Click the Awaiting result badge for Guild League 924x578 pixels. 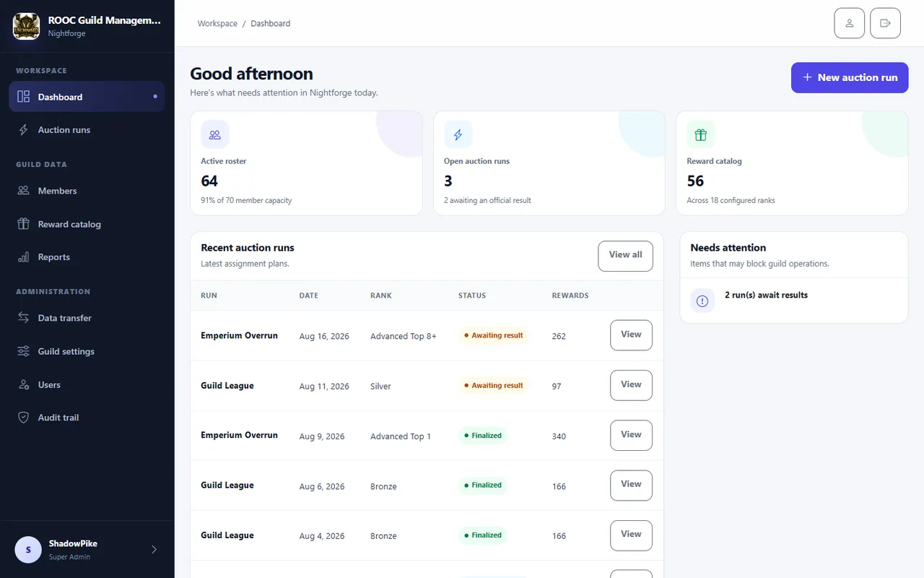pyautogui.click(x=494, y=385)
